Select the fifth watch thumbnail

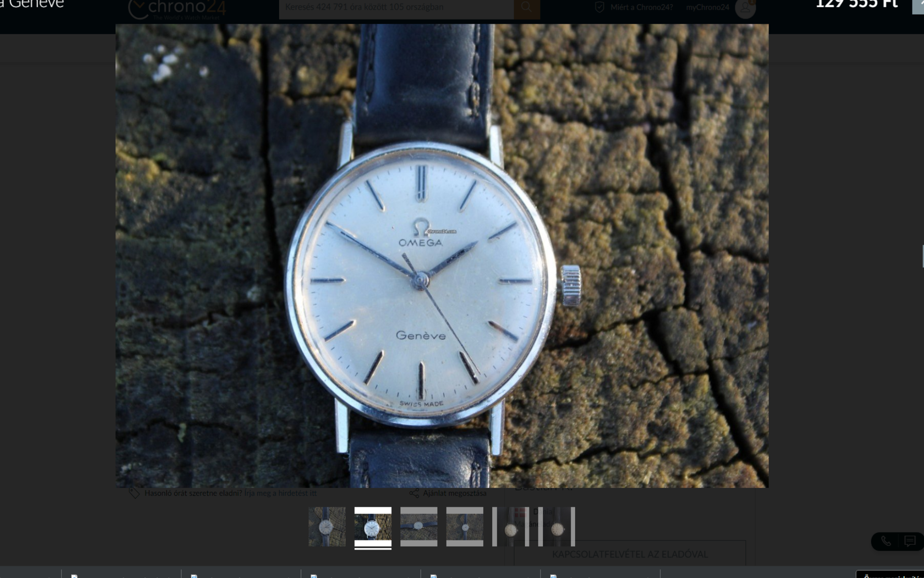[x=511, y=526]
